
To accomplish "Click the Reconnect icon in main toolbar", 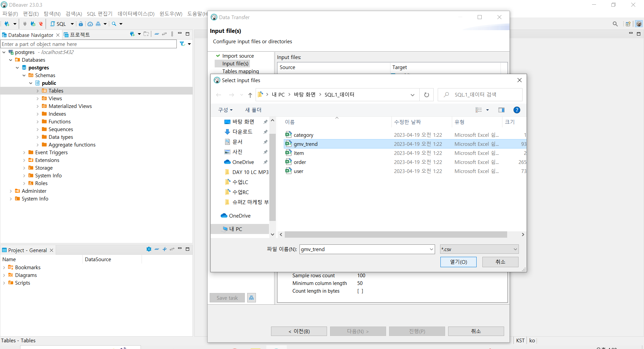I will [33, 24].
